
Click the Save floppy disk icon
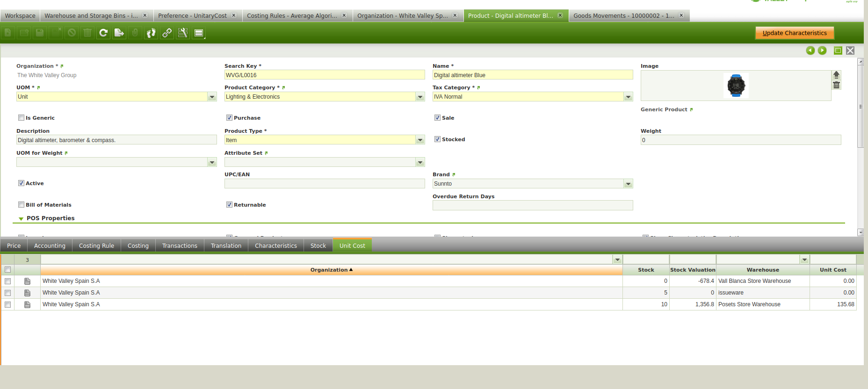tap(40, 33)
